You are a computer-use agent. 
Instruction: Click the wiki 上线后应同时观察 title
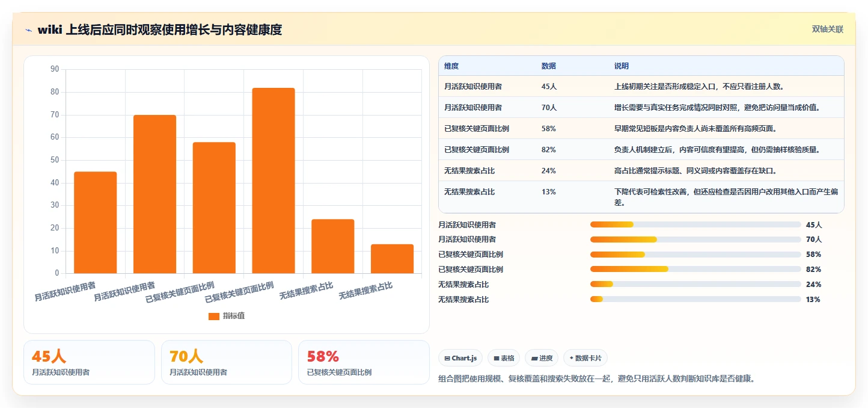click(159, 29)
